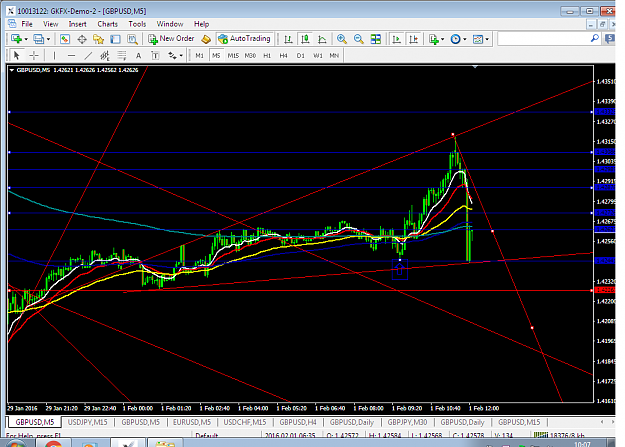
Task: Toggle the Terminal panel icon
Action: tap(115, 39)
